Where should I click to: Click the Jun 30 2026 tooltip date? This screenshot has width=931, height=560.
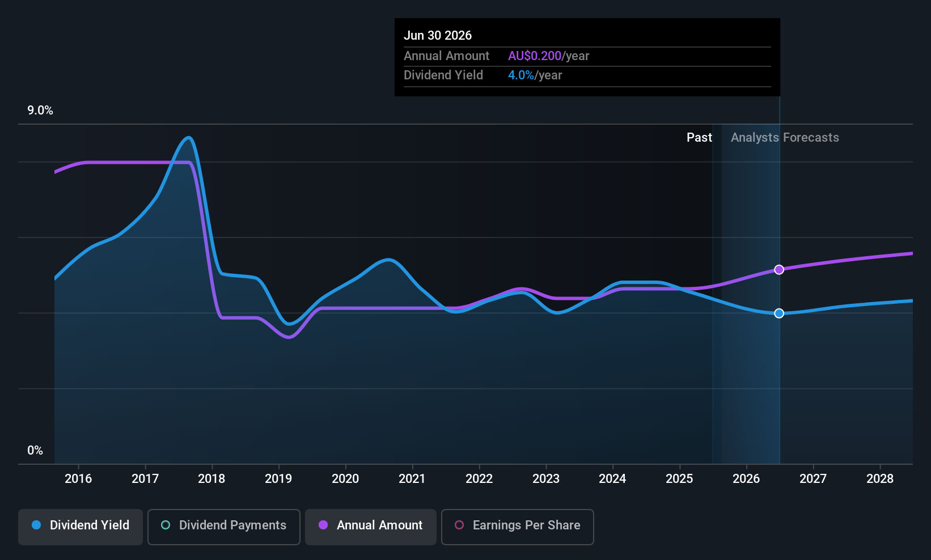click(x=438, y=36)
